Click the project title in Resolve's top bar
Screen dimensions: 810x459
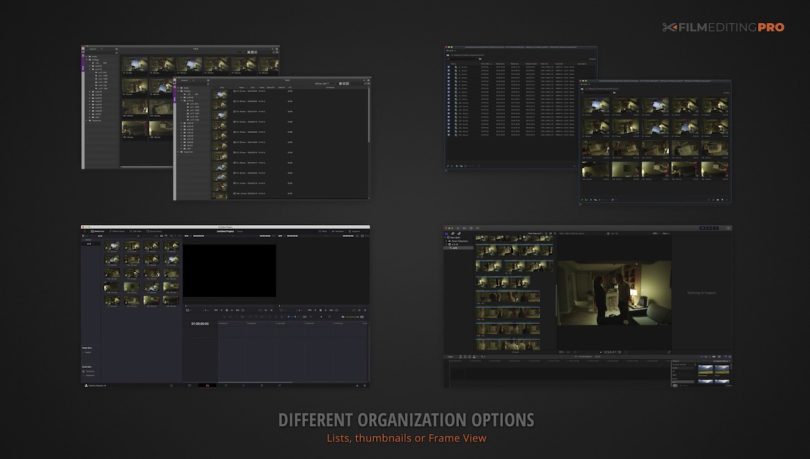(x=226, y=231)
